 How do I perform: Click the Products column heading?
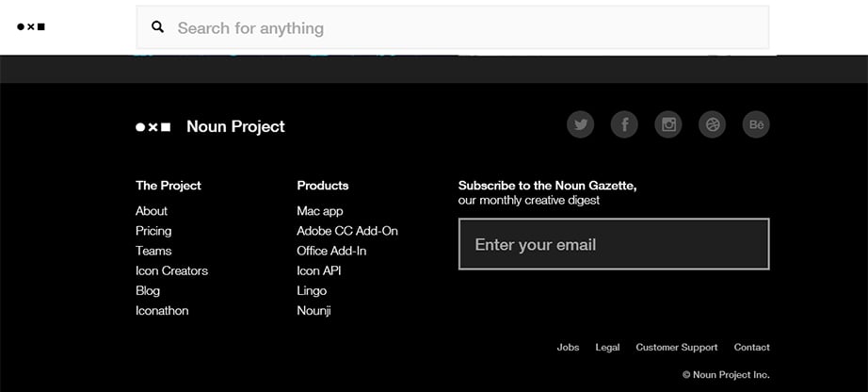[x=323, y=186]
